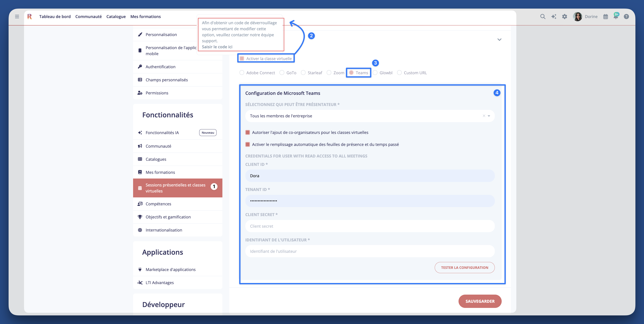Screen dimensions: 644x324
Task: Open the search magnifier icon
Action: click(x=542, y=17)
